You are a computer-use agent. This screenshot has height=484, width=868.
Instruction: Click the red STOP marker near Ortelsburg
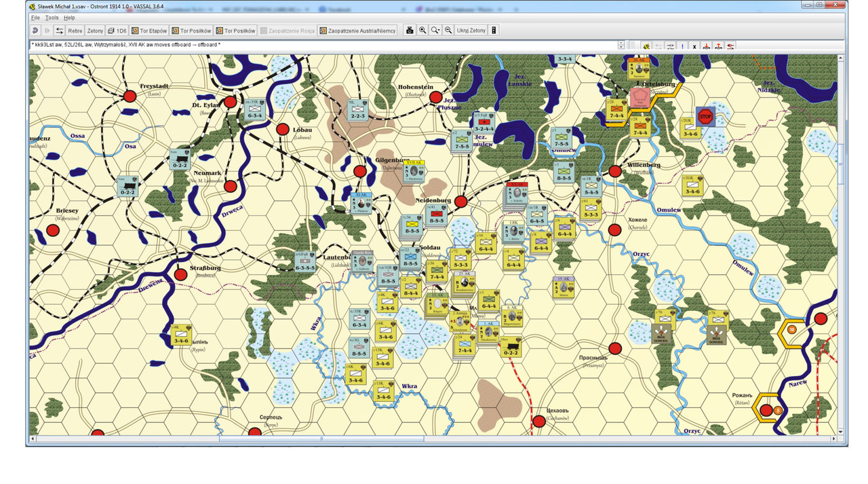705,116
